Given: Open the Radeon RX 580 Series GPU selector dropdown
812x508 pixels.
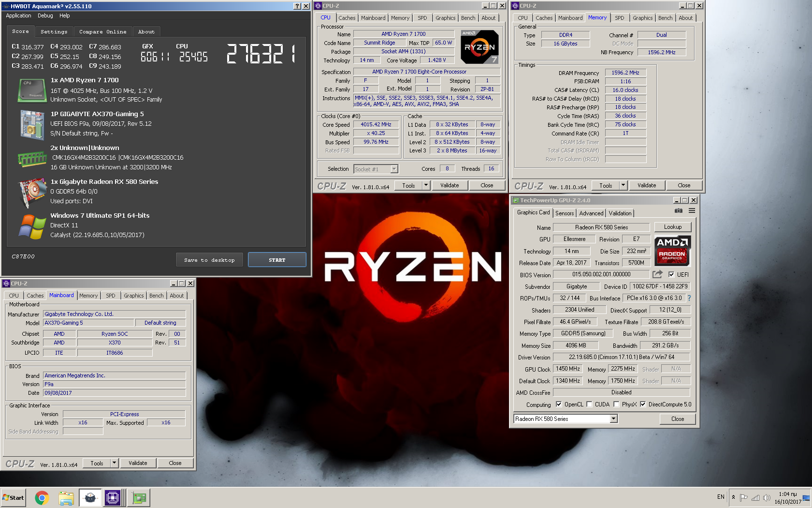Looking at the screenshot, I should pyautogui.click(x=614, y=418).
